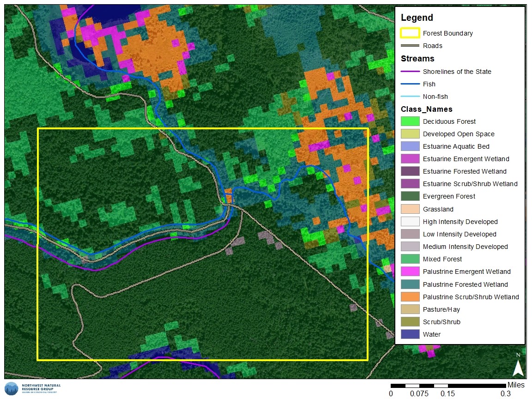Select the Deciduous Forest green swatch
532x399 pixels.
pyautogui.click(x=410, y=121)
